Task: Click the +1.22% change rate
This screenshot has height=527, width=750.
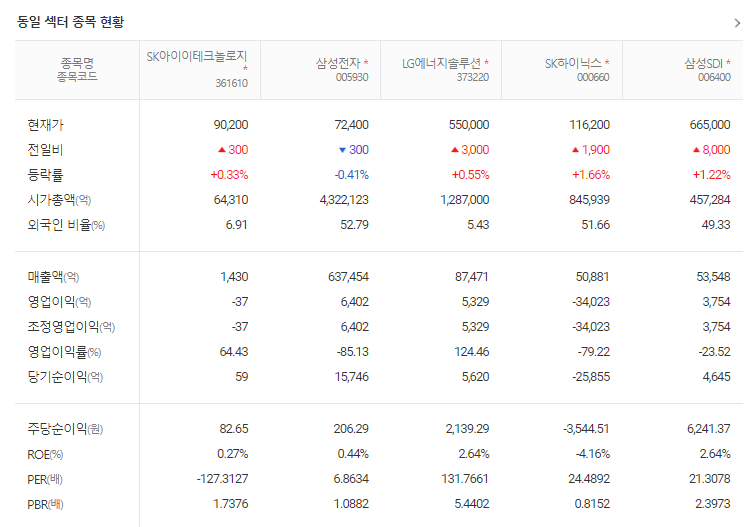Action: point(711,175)
